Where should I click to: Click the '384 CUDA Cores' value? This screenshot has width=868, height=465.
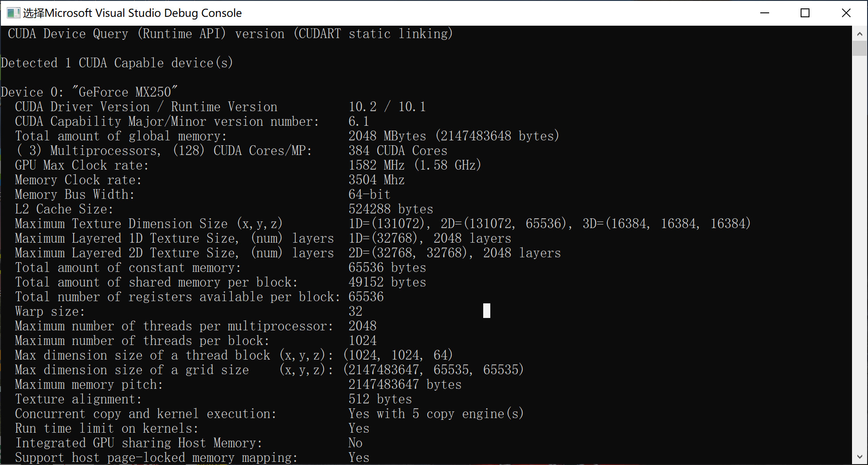[x=398, y=151]
